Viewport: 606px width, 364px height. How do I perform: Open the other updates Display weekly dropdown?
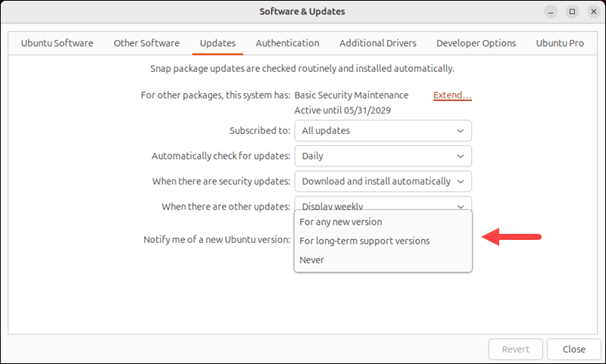(x=383, y=204)
